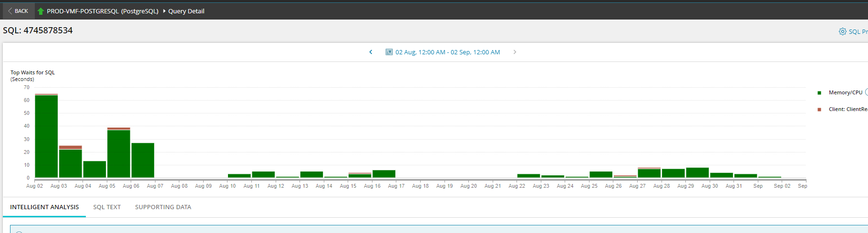Toggle Client: ClientRead legend red swatch
Screen dimensions: 868x233
pyautogui.click(x=819, y=110)
